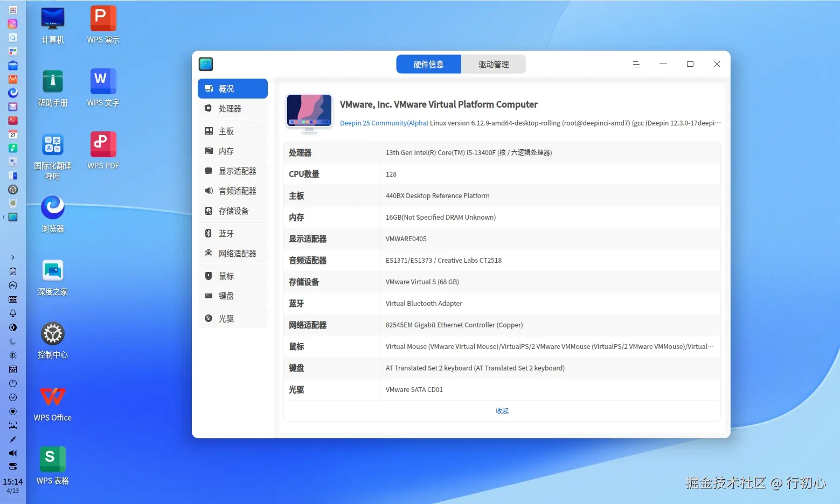
Task: Launch the terminal from the dock
Action: [x=13, y=121]
